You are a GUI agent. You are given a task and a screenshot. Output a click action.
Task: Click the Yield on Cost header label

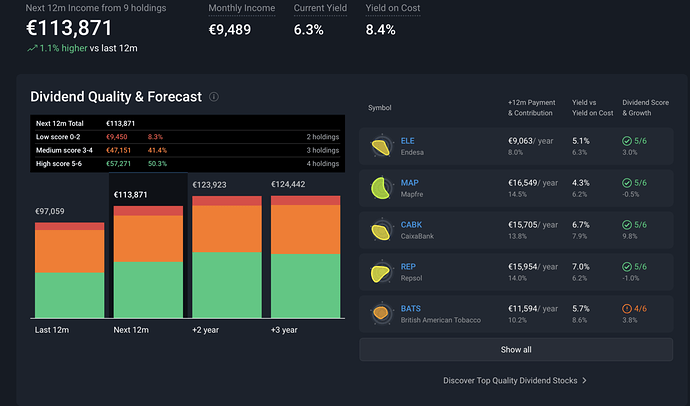[x=393, y=8]
